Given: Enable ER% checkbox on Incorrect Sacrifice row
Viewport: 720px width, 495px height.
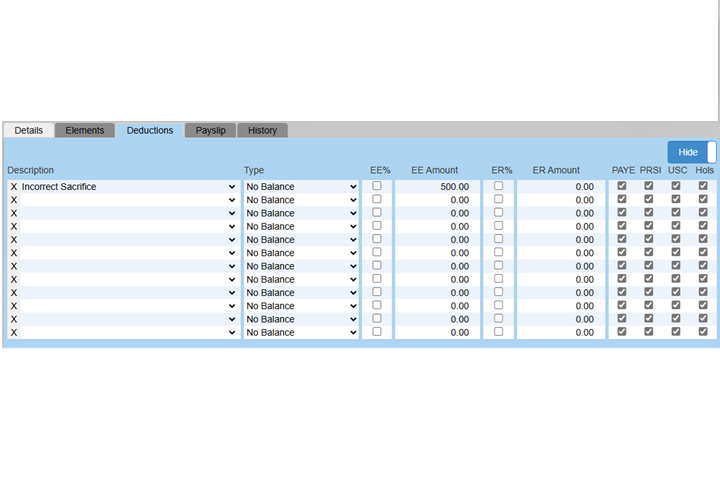Looking at the screenshot, I should tap(499, 186).
